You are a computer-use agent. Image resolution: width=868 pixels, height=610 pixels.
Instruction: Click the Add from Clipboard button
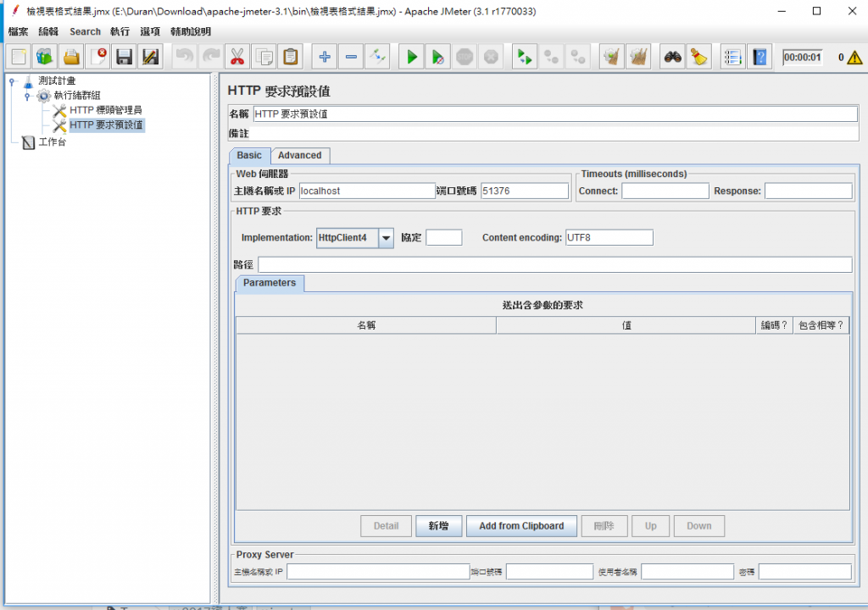click(521, 526)
